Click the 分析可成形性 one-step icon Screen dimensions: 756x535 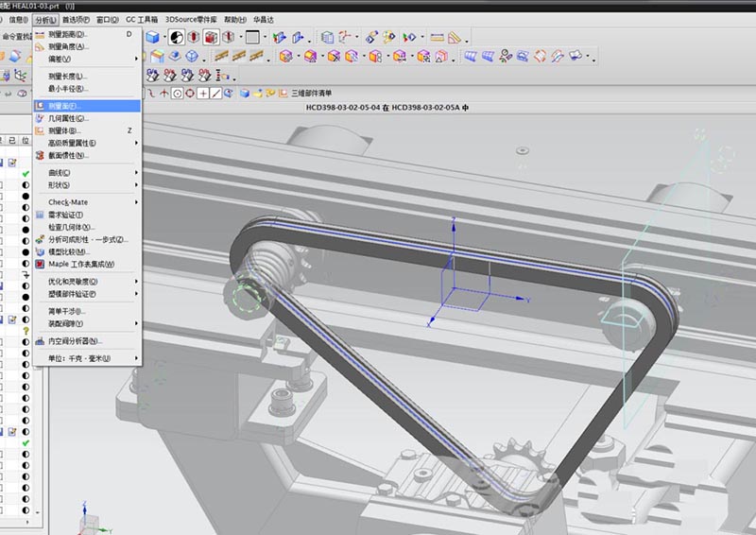pos(40,240)
